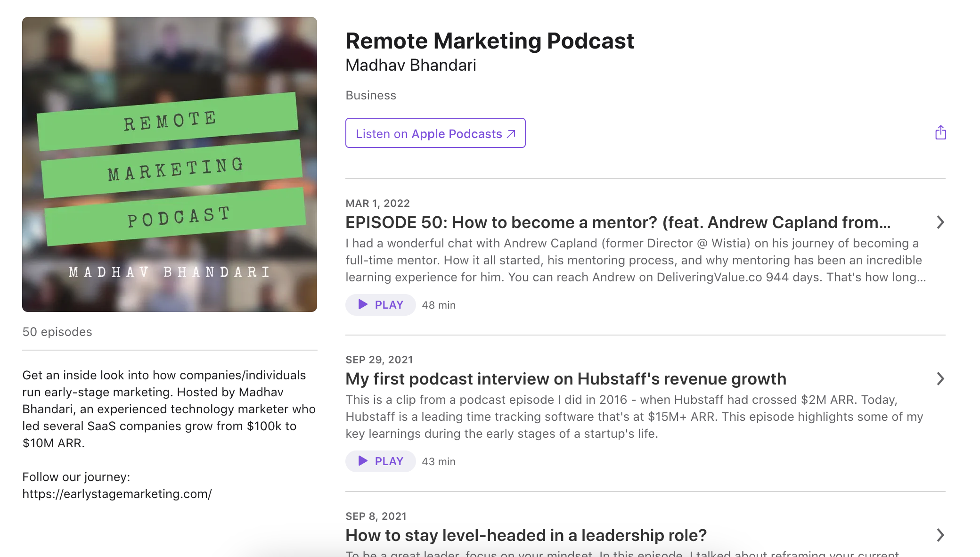Open Listen on Apple Podcasts link
This screenshot has height=557, width=980.
pyautogui.click(x=435, y=133)
